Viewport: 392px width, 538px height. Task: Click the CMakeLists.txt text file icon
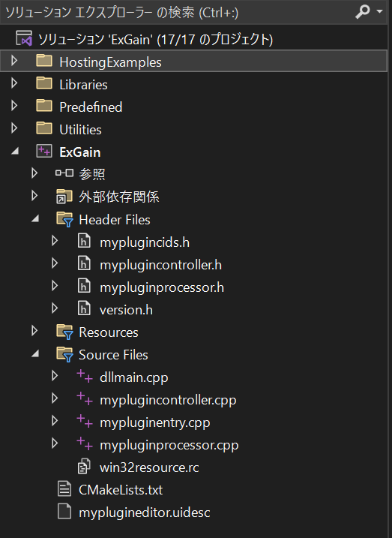click(x=64, y=489)
